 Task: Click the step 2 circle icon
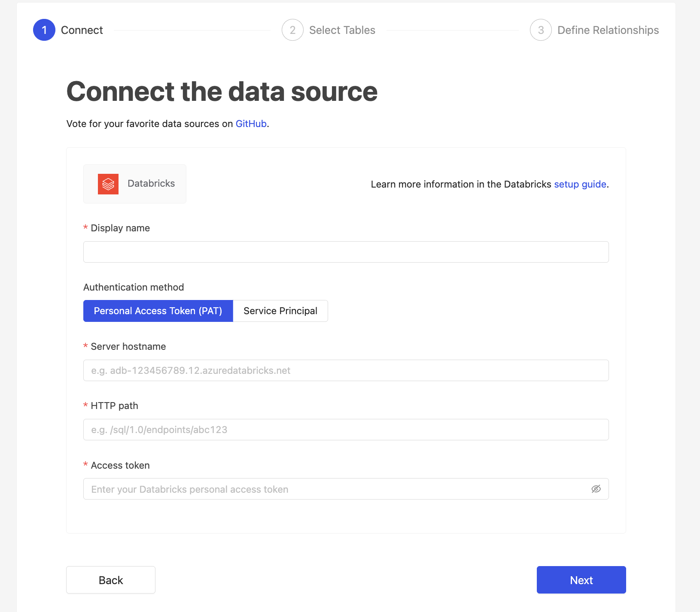click(x=292, y=30)
